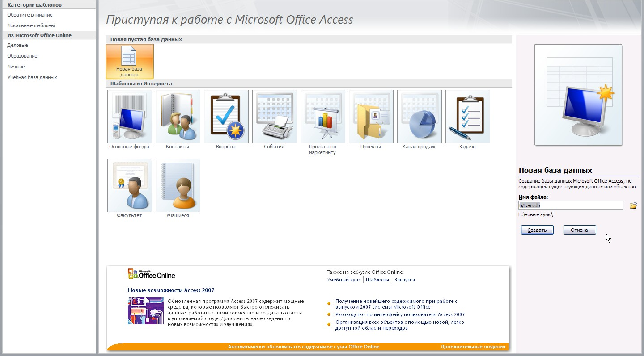Click Автоматически обновлять это содержимое link
The width and height of the screenshot is (644, 356).
pos(304,347)
